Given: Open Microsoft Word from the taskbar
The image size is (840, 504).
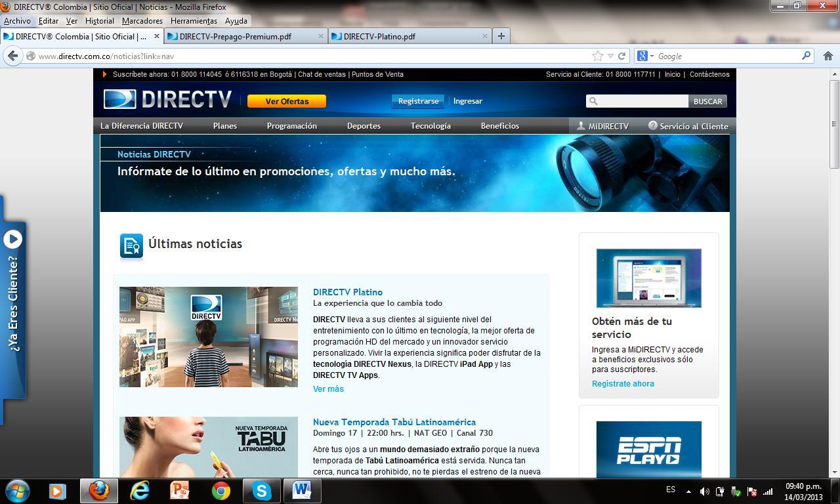Looking at the screenshot, I should (302, 490).
